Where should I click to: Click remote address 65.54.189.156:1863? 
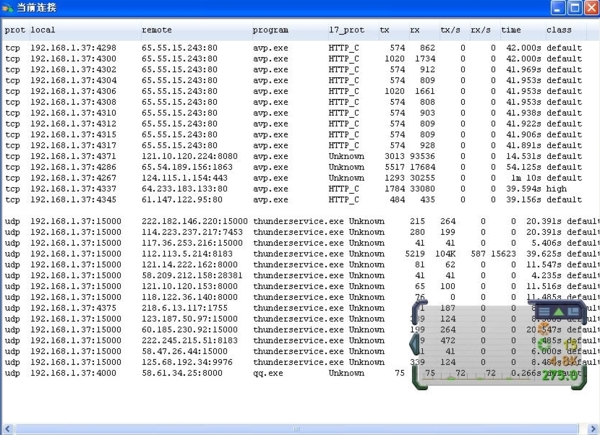click(187, 167)
